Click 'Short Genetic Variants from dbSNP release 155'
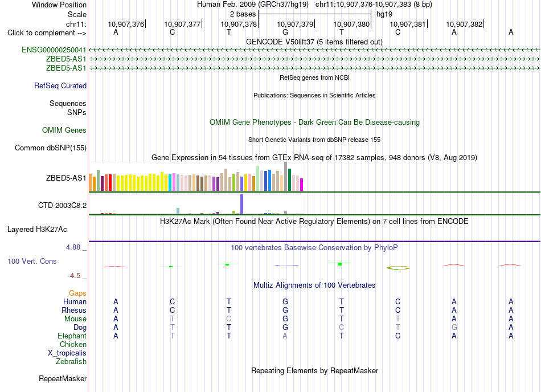 314,140
